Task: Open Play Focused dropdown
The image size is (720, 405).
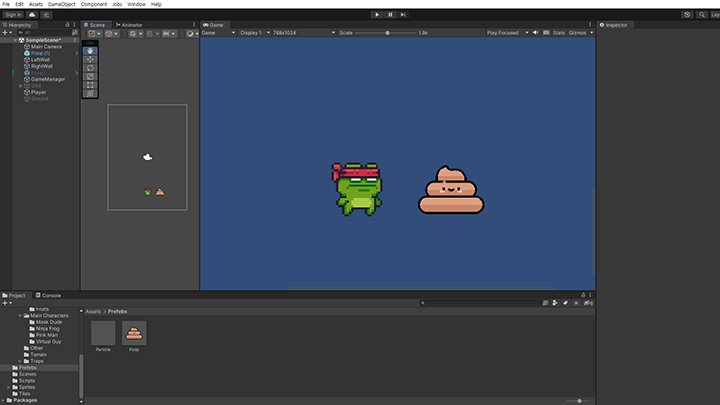Action: tap(507, 33)
